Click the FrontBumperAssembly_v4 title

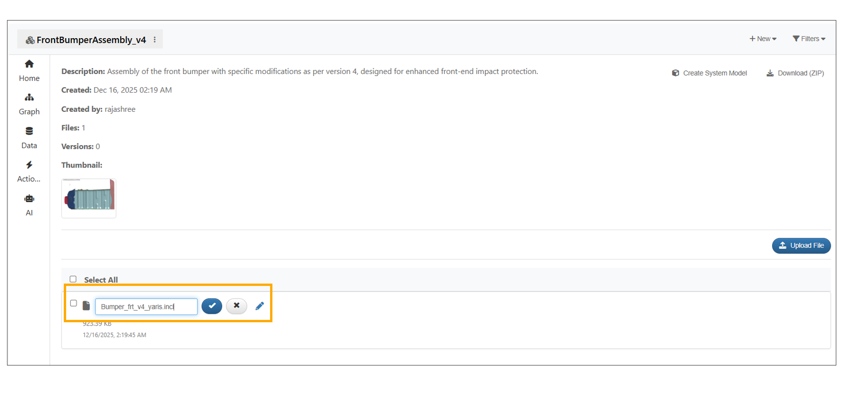[x=91, y=40]
